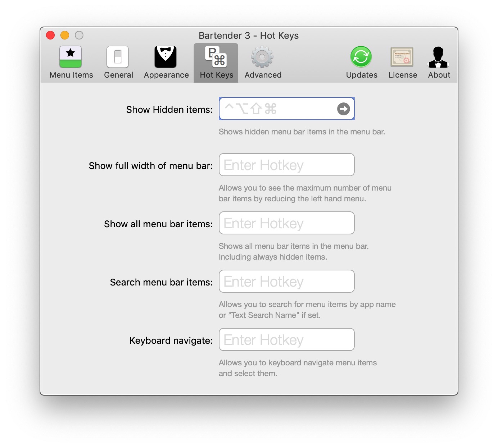This screenshot has height=448, width=498.
Task: Click the arrow button in Show Hidden items field
Action: [343, 109]
